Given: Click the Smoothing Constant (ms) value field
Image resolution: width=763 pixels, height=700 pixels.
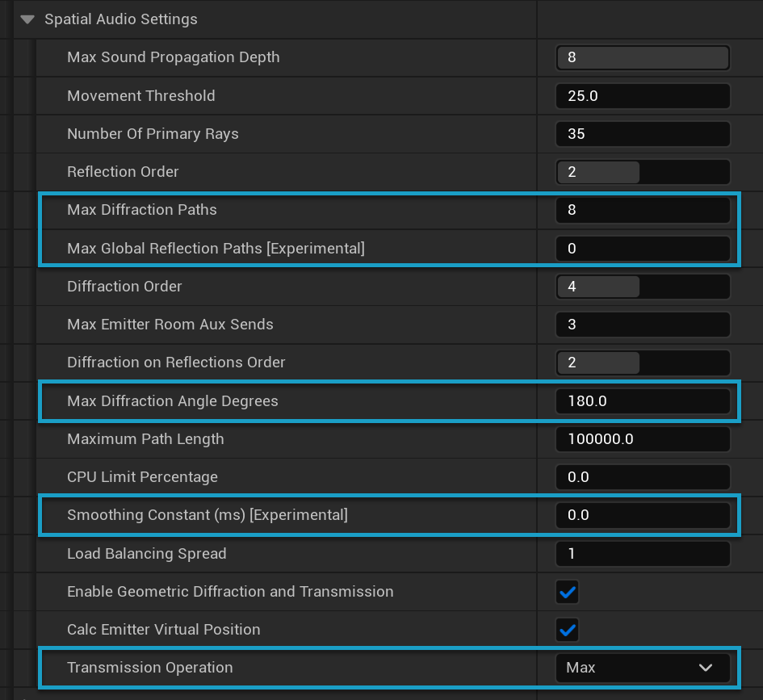Looking at the screenshot, I should coord(642,515).
